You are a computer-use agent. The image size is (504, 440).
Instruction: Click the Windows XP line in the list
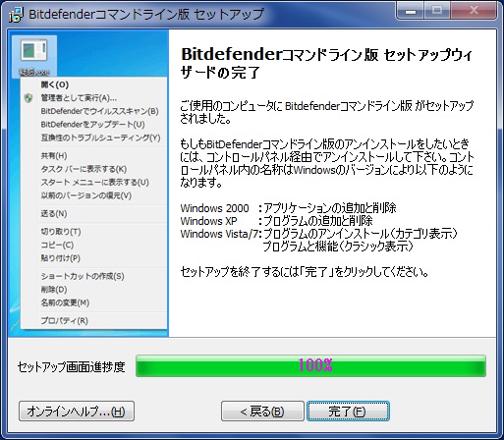point(276,221)
